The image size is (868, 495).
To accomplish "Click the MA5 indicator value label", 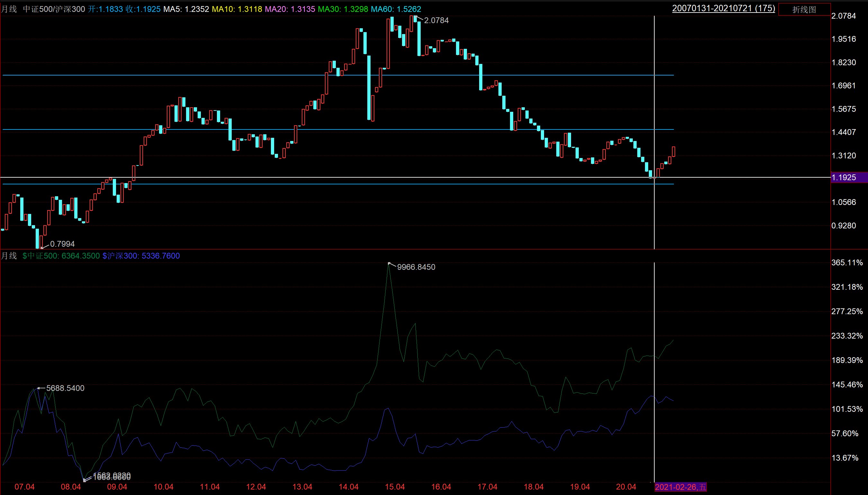I will [186, 9].
